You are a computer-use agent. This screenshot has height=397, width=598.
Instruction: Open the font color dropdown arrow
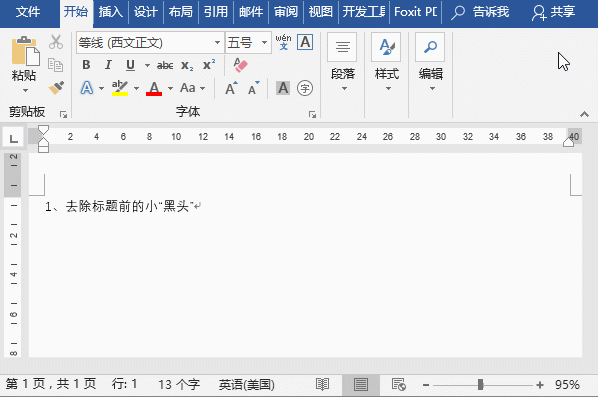click(170, 88)
